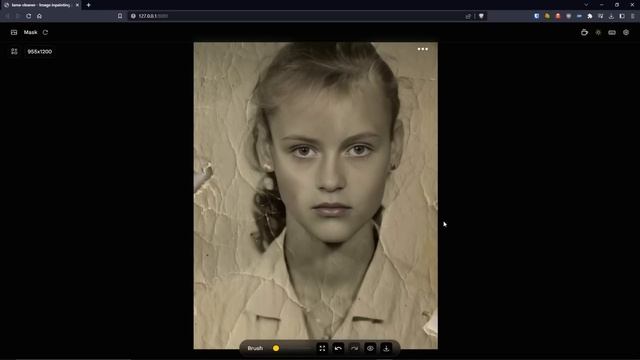
Task: Click the reset zoom expand icon
Action: (322, 348)
